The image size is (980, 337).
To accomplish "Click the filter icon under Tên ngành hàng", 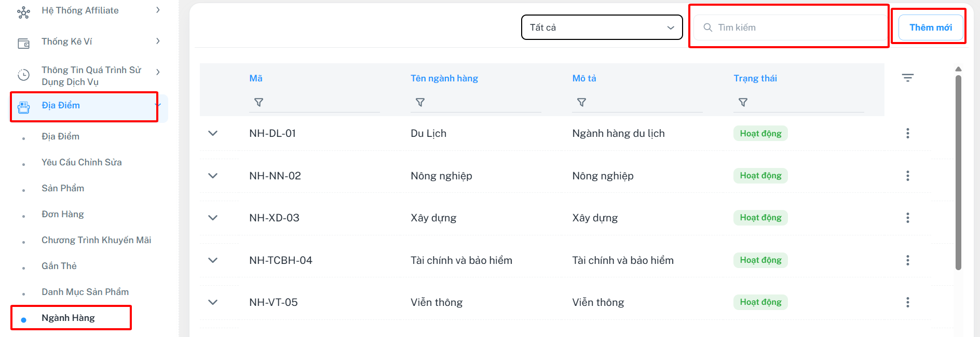I will tap(420, 103).
